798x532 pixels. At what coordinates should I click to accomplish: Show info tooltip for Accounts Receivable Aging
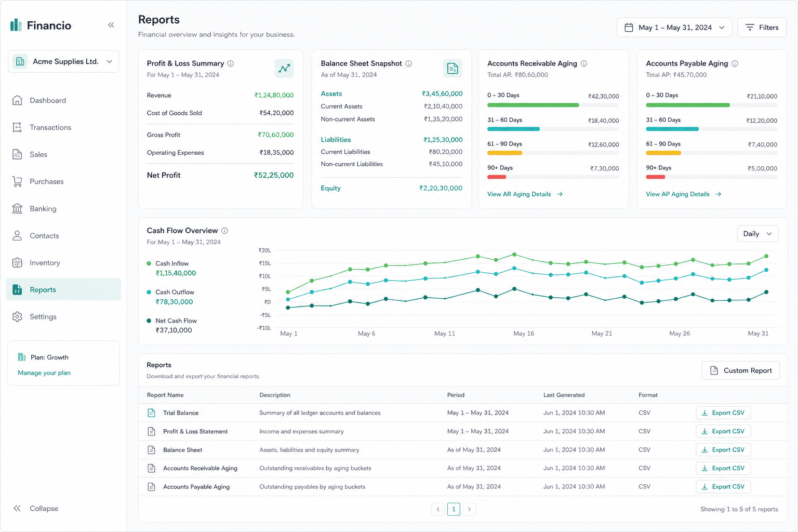(584, 63)
